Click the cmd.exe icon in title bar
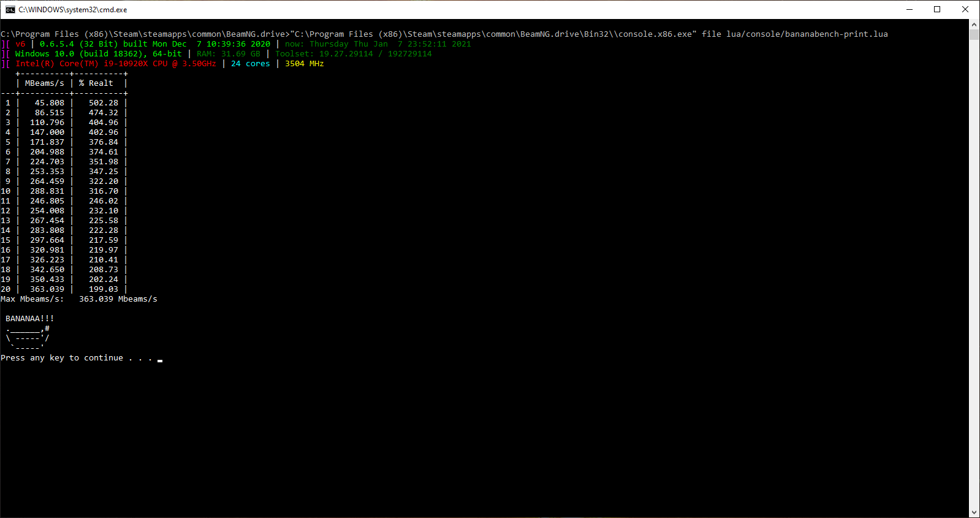This screenshot has height=518, width=980. pyautogui.click(x=10, y=9)
